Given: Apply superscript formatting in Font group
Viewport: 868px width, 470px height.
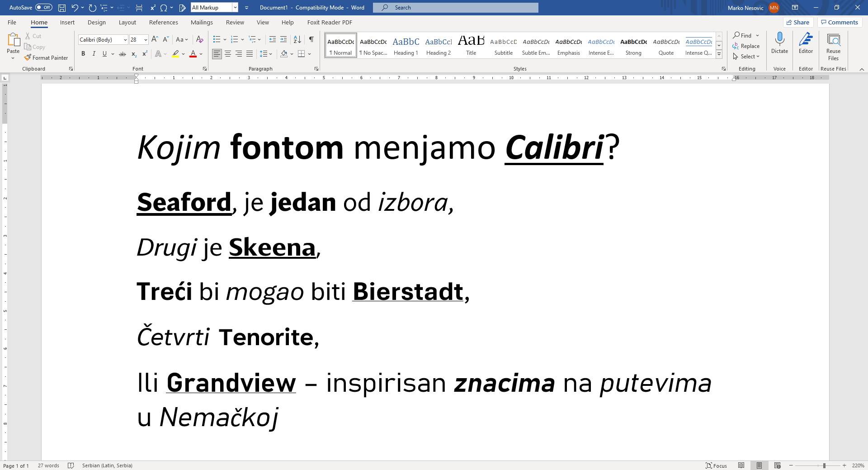Looking at the screenshot, I should coord(145,54).
